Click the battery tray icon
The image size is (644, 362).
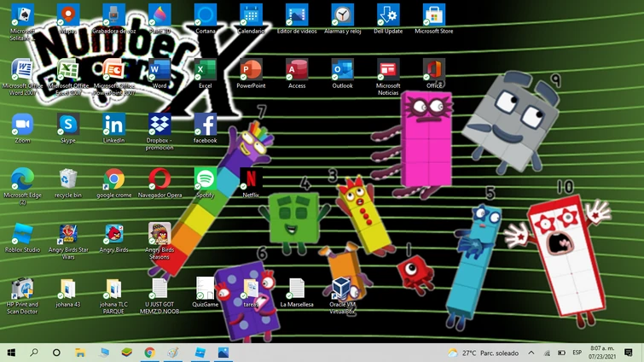561,353
